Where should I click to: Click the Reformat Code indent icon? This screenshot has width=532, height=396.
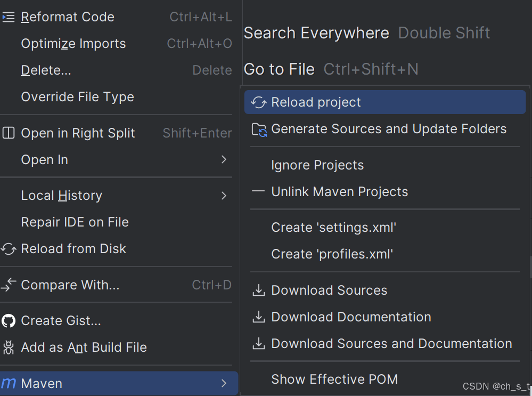click(x=9, y=17)
